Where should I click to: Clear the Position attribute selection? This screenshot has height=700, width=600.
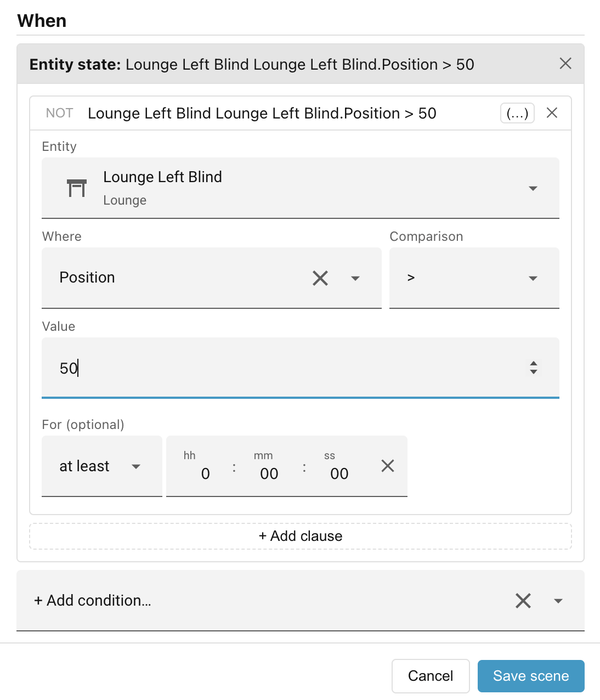[320, 278]
